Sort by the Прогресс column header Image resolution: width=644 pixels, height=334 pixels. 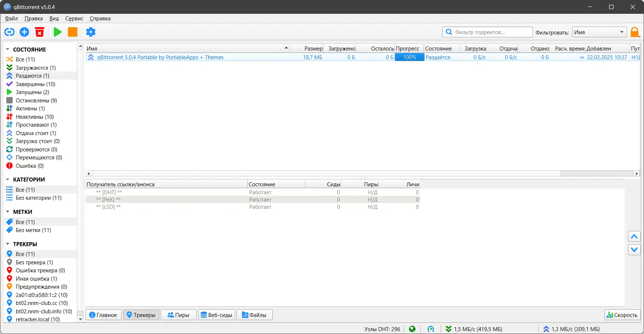coord(409,48)
